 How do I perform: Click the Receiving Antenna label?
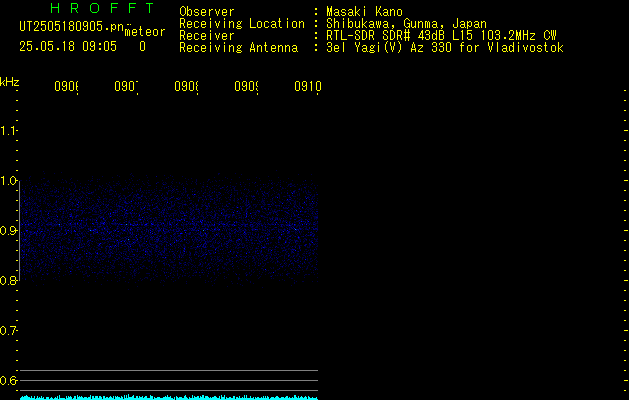pos(239,48)
